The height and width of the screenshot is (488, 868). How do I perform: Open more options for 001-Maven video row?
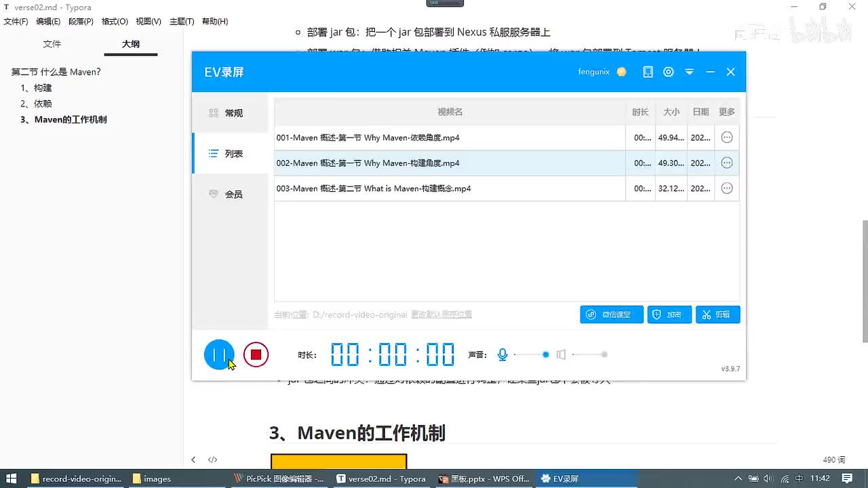(727, 138)
